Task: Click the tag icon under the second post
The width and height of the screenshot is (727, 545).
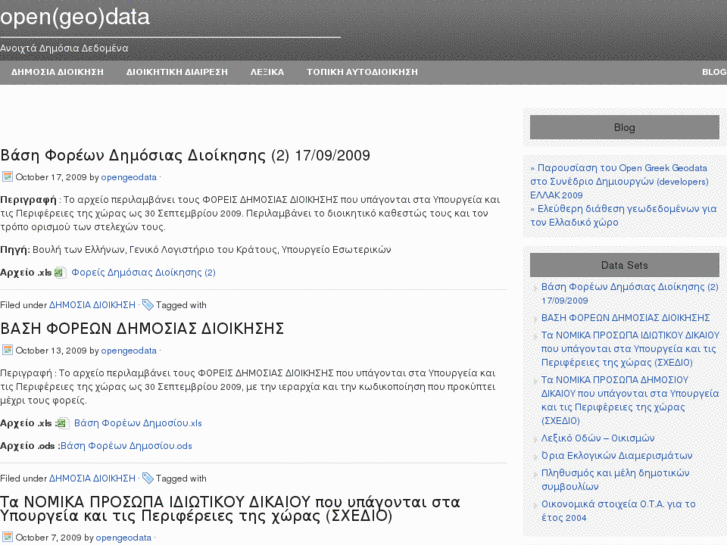Action: tap(147, 478)
